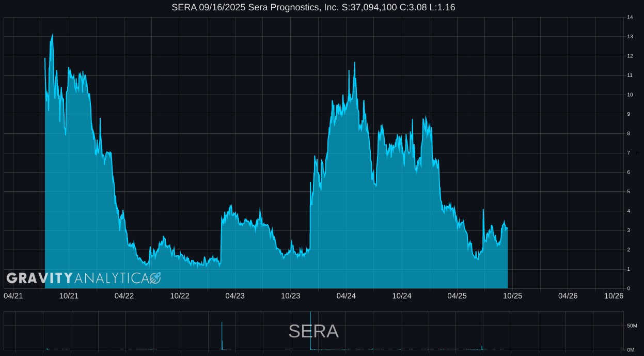Choose the price axis label 11
Screen dimensions: 644x356
tap(630, 75)
